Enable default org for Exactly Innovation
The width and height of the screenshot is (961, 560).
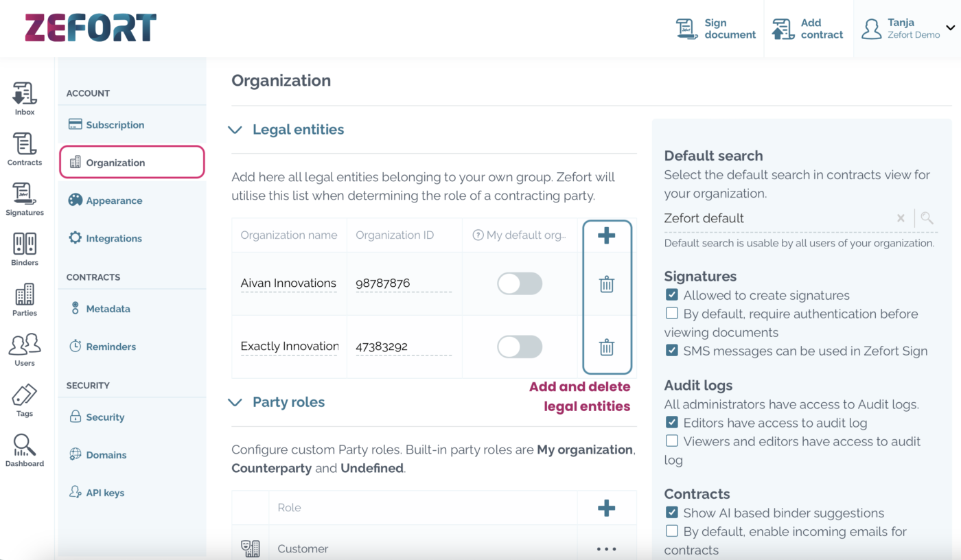point(520,347)
